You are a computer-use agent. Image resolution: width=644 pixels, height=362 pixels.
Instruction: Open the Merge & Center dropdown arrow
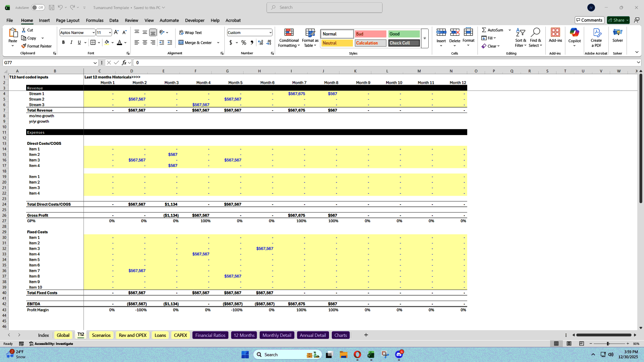click(218, 43)
